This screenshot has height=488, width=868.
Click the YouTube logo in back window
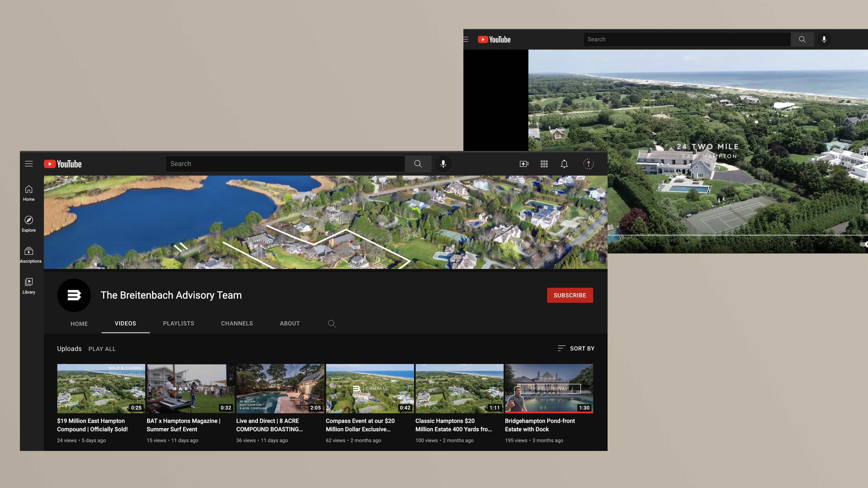click(x=494, y=39)
